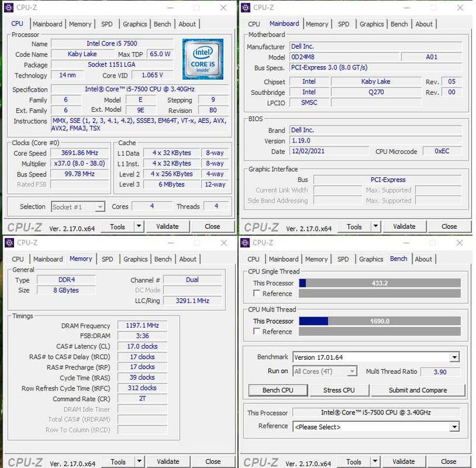This screenshot has height=468, width=476.
Task: Click memory size 8 GBytes value
Action: coord(66,290)
